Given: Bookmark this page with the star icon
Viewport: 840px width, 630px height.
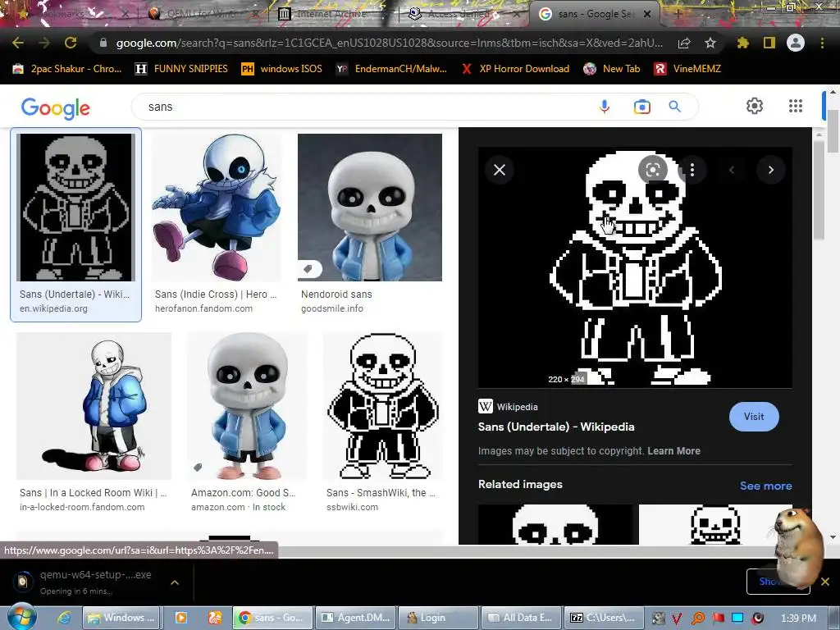Looking at the screenshot, I should (710, 43).
